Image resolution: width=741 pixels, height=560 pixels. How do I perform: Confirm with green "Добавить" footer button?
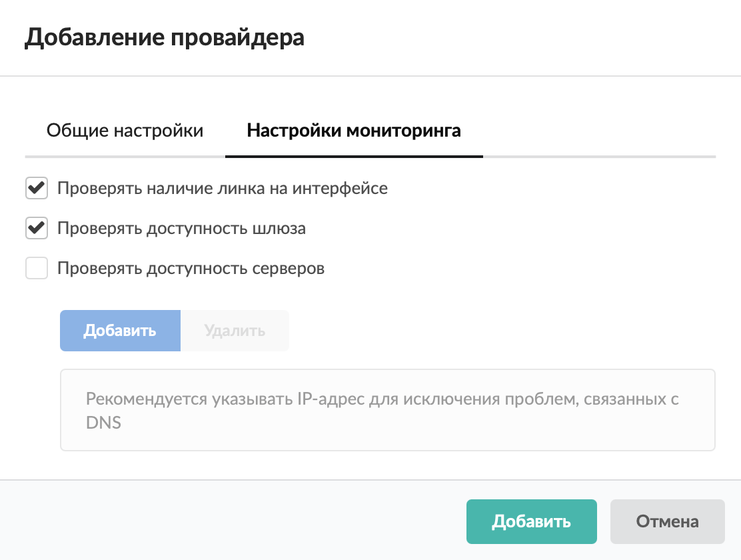click(x=531, y=521)
